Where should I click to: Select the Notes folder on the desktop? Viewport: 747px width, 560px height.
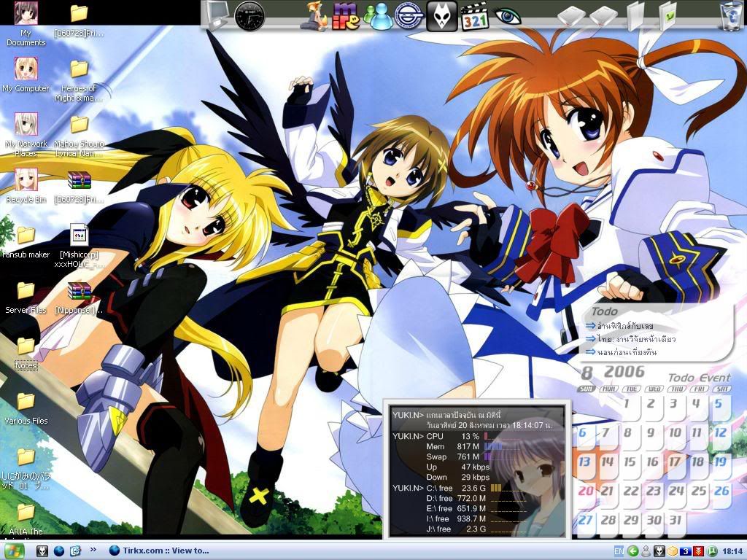26,354
